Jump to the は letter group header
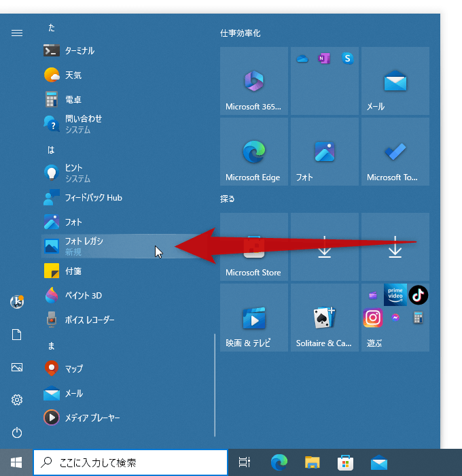Image resolution: width=462 pixels, height=476 pixels. pyautogui.click(x=51, y=150)
